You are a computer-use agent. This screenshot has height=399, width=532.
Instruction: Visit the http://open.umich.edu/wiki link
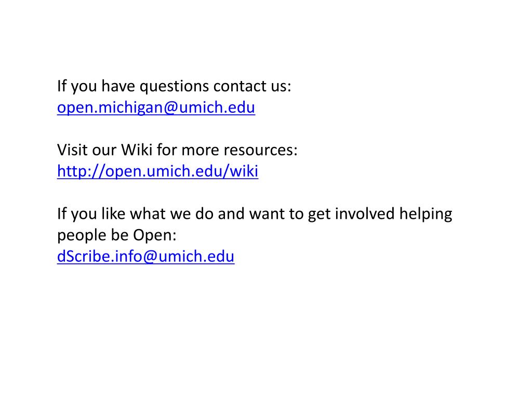click(158, 171)
